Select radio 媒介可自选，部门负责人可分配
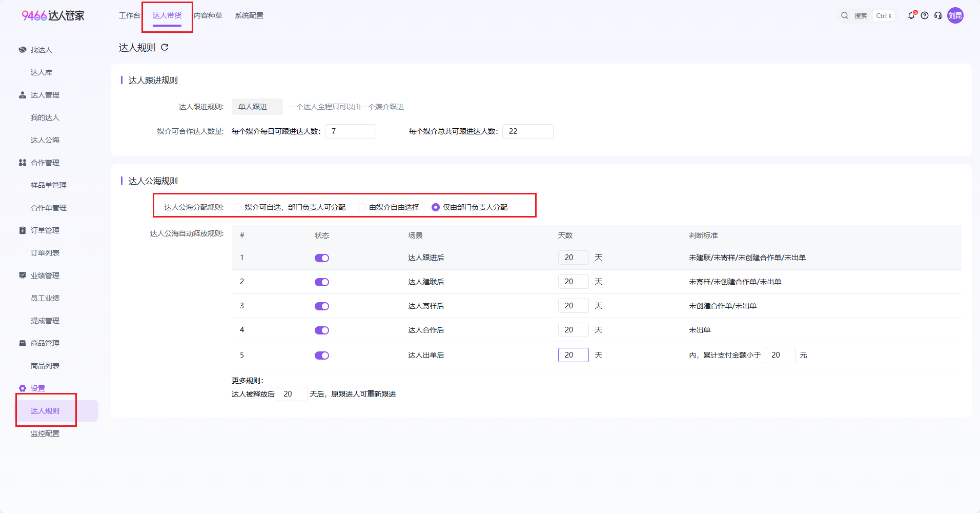The height and width of the screenshot is (513, 980). click(238, 207)
